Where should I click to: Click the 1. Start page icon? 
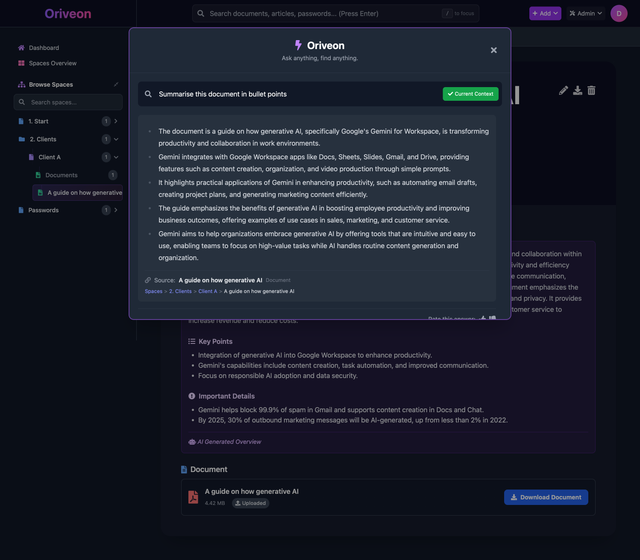pos(21,121)
